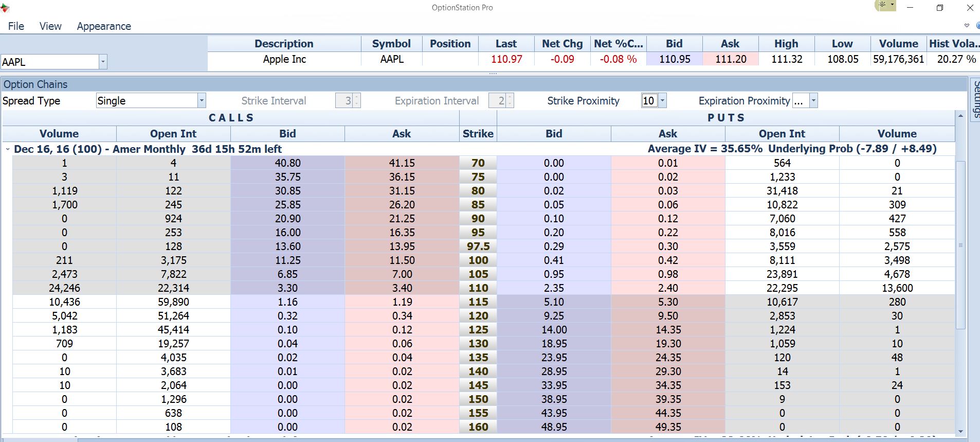The height and width of the screenshot is (442, 980).
Task: Click the scroll down arrow of the option chain
Action: click(960, 432)
